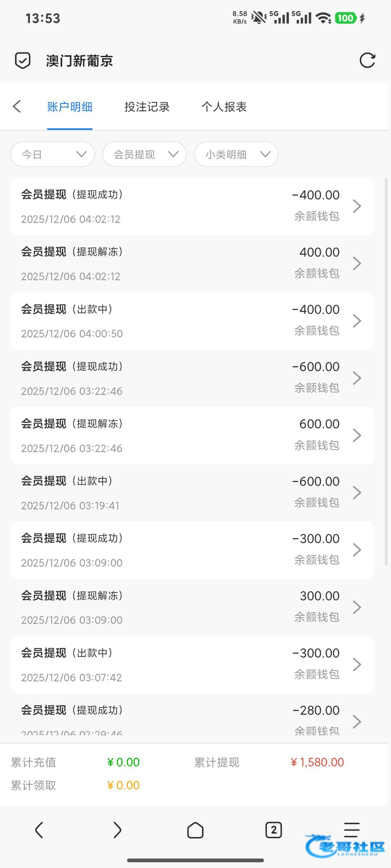Expand details chevron for 03:19:41 出款中 entry

tap(357, 493)
